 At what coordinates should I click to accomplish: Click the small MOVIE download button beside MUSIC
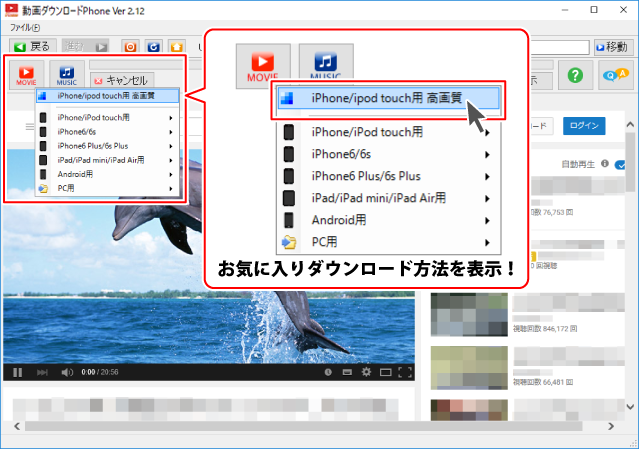coord(26,75)
